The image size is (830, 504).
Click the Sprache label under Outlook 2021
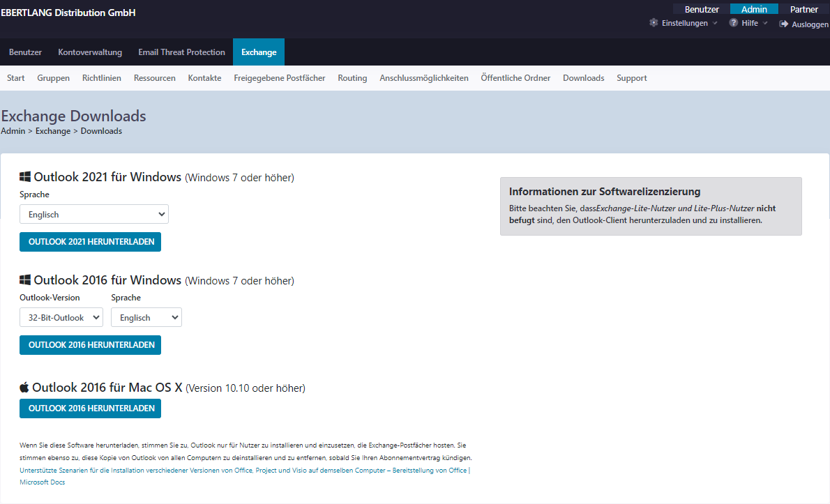coord(34,194)
